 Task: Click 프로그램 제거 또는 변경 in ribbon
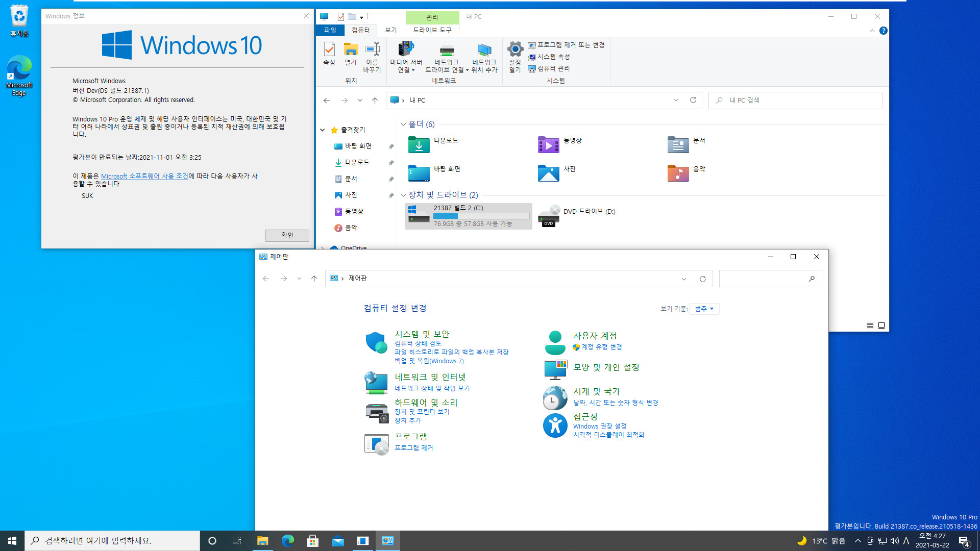point(566,45)
